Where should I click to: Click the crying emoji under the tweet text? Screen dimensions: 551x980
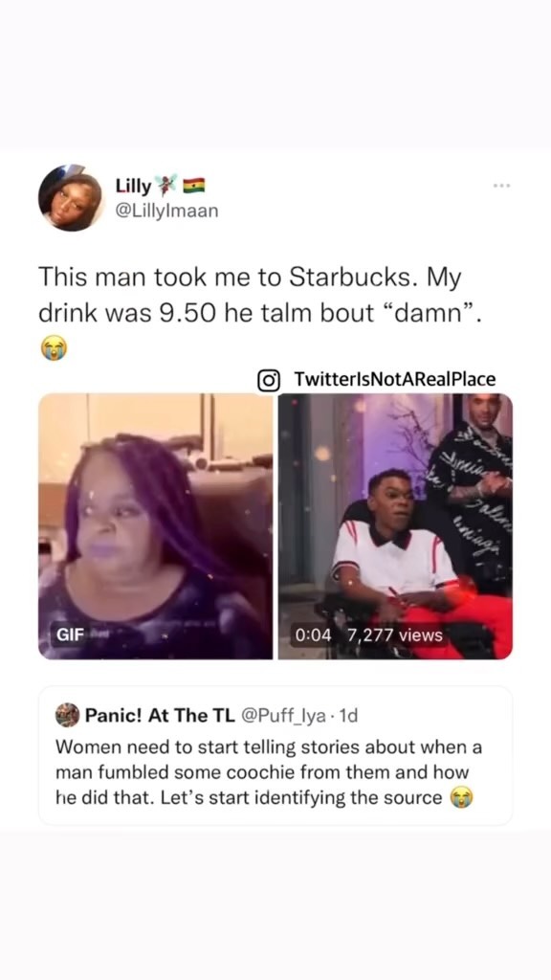[x=54, y=347]
